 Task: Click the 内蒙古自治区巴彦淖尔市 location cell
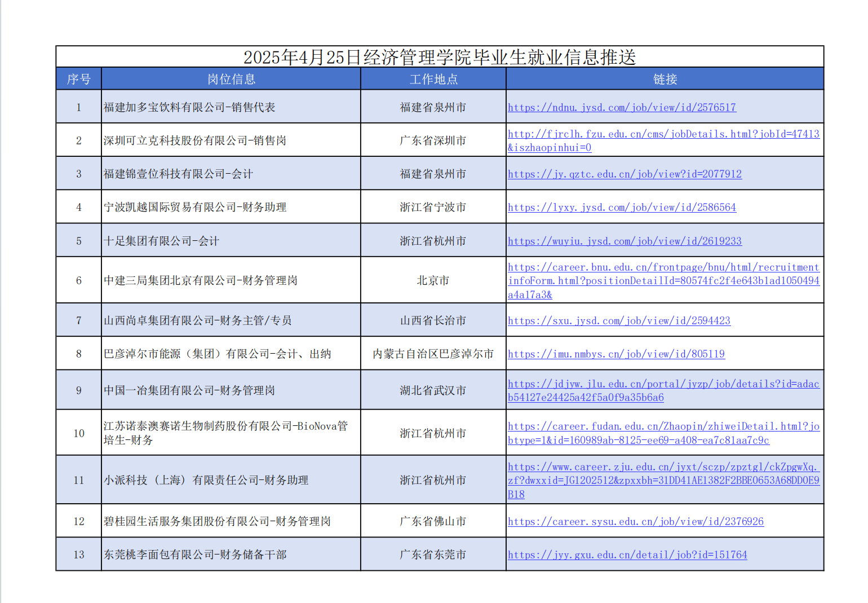click(433, 354)
